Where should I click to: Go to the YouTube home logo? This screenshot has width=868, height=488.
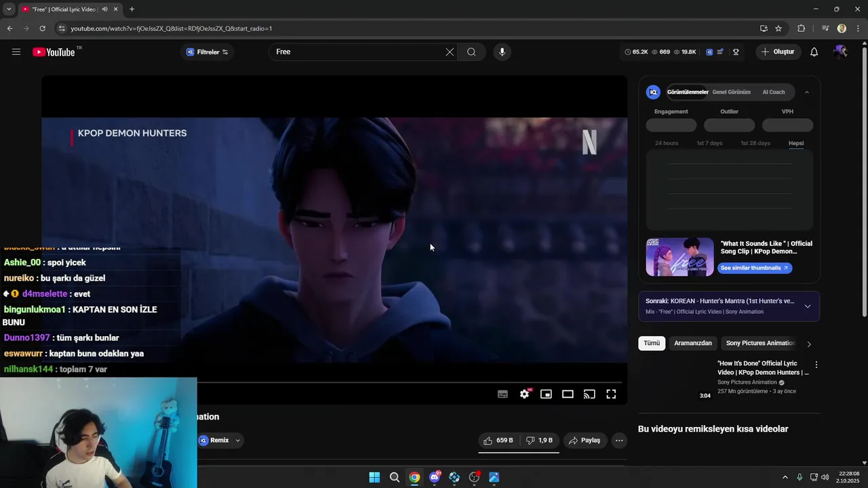click(54, 52)
